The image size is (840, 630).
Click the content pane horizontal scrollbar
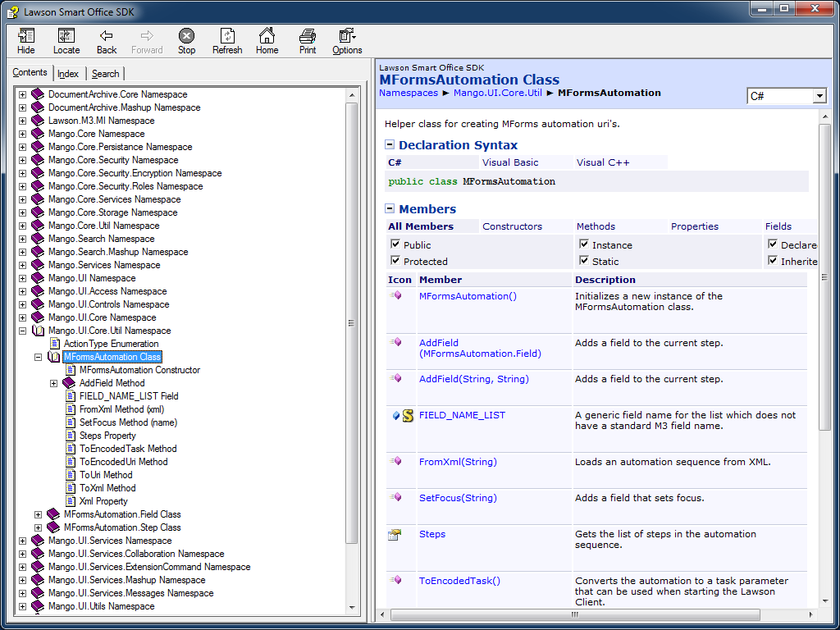point(574,614)
